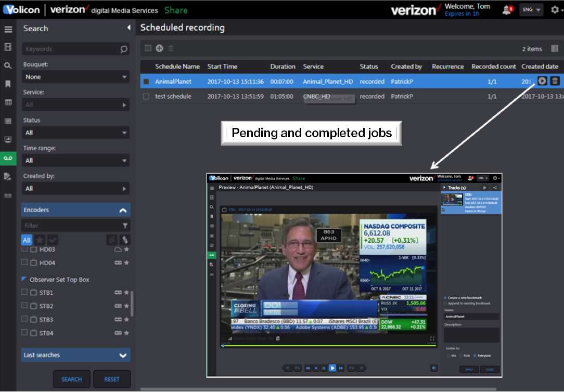The width and height of the screenshot is (564, 392).
Task: Click the Preview video green progress bar
Action: (x=329, y=346)
